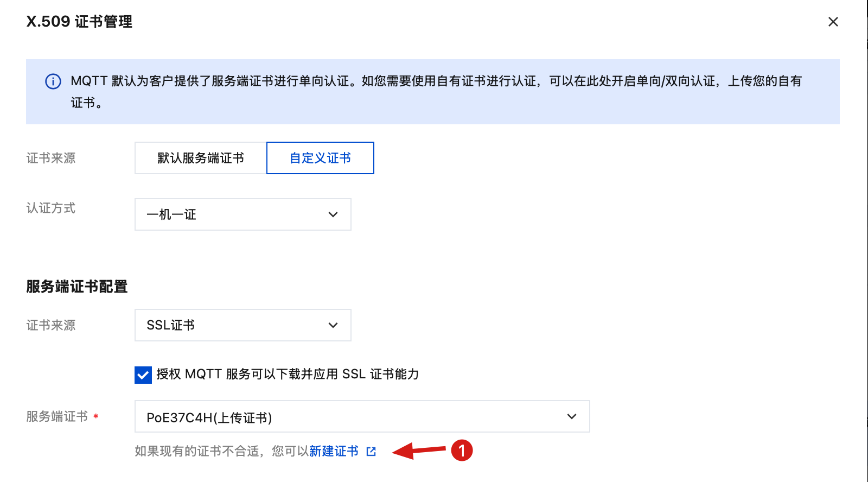The height and width of the screenshot is (482, 868).
Task: Click the red required asterisk by 服务端证书
Action: coord(96,416)
